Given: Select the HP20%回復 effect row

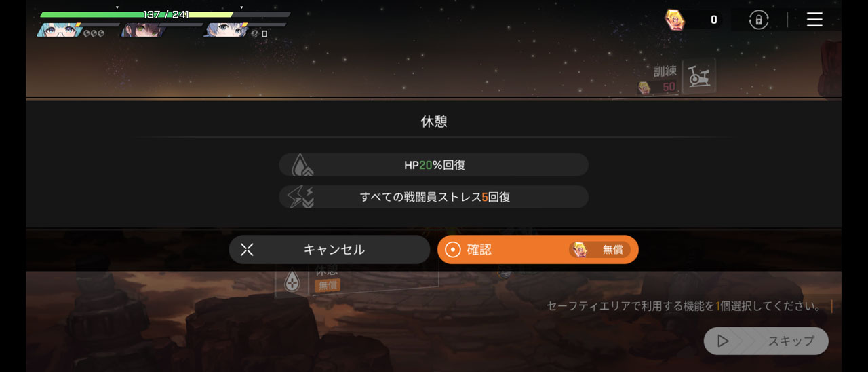Looking at the screenshot, I should coord(434,165).
